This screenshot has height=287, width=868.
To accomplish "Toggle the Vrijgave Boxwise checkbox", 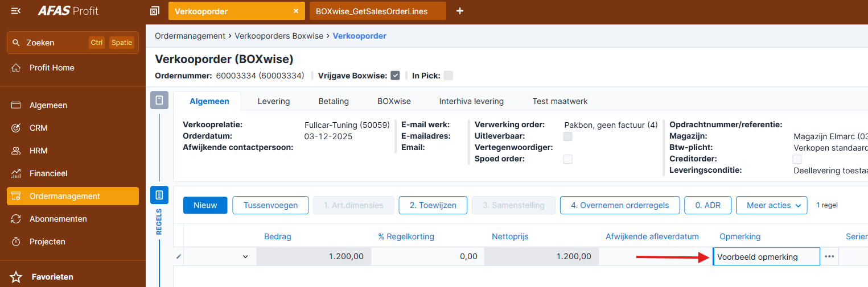I will coord(395,76).
